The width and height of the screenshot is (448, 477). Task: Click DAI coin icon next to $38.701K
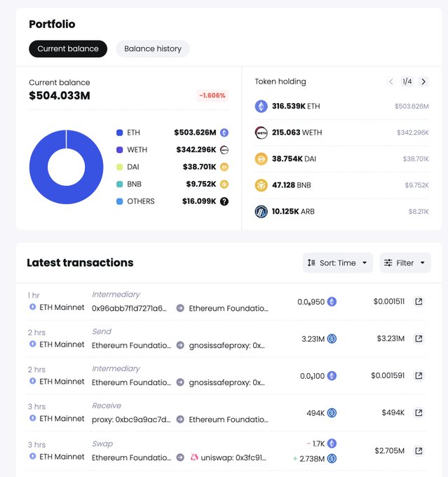tap(224, 167)
